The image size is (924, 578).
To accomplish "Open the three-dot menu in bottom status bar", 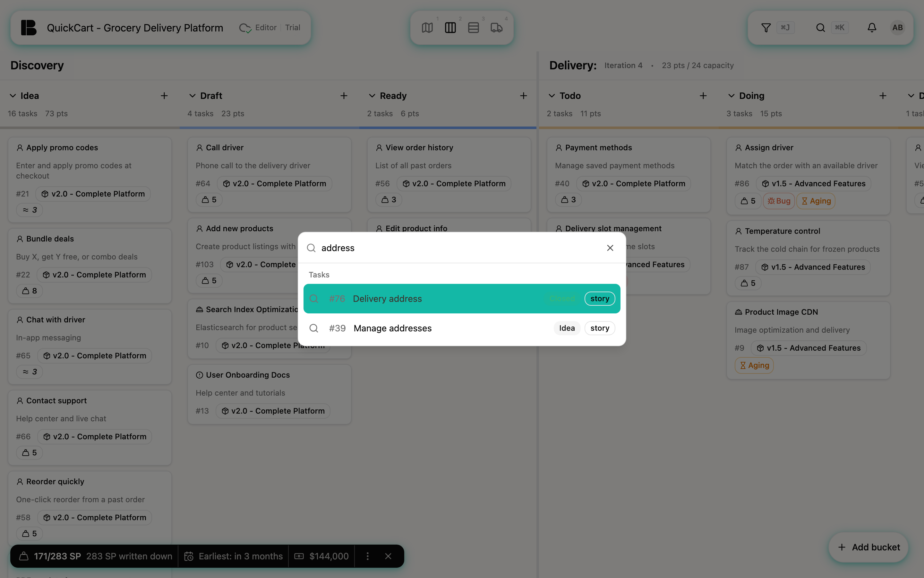I will 368,556.
